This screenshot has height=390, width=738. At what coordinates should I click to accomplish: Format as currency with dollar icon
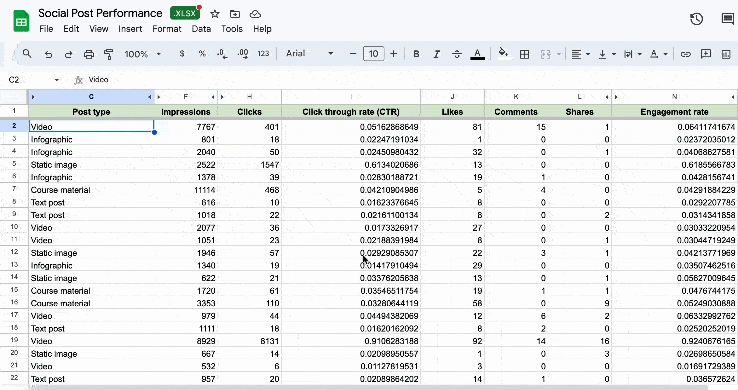182,54
